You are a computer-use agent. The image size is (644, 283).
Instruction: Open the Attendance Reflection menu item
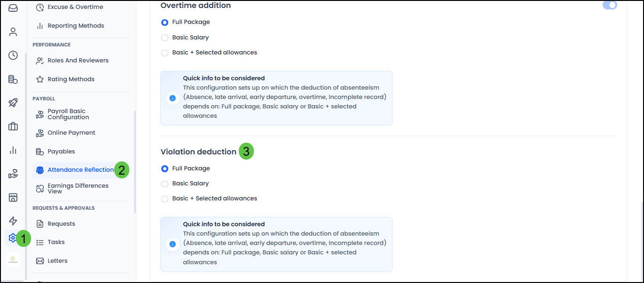point(80,170)
